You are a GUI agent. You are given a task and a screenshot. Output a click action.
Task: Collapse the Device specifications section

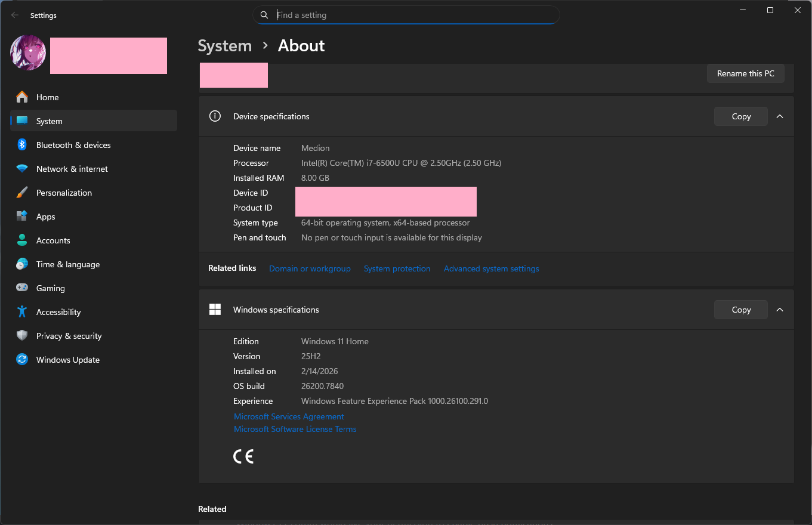(780, 116)
